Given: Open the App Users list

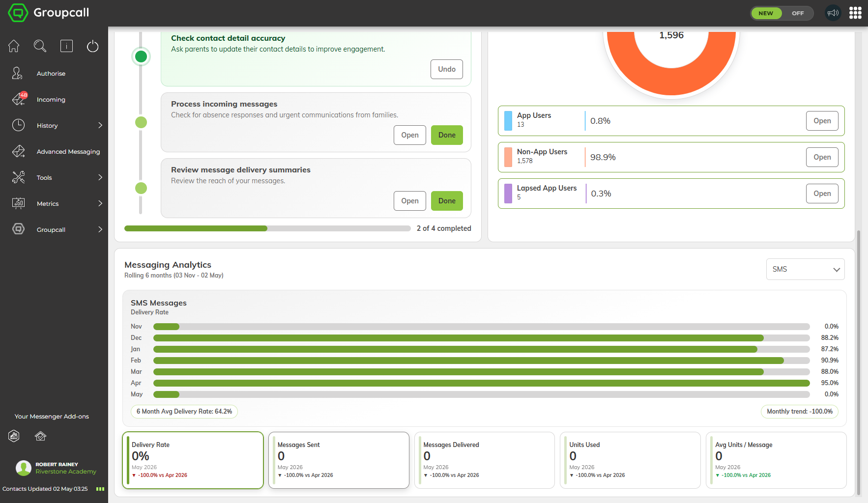Looking at the screenshot, I should coord(822,121).
